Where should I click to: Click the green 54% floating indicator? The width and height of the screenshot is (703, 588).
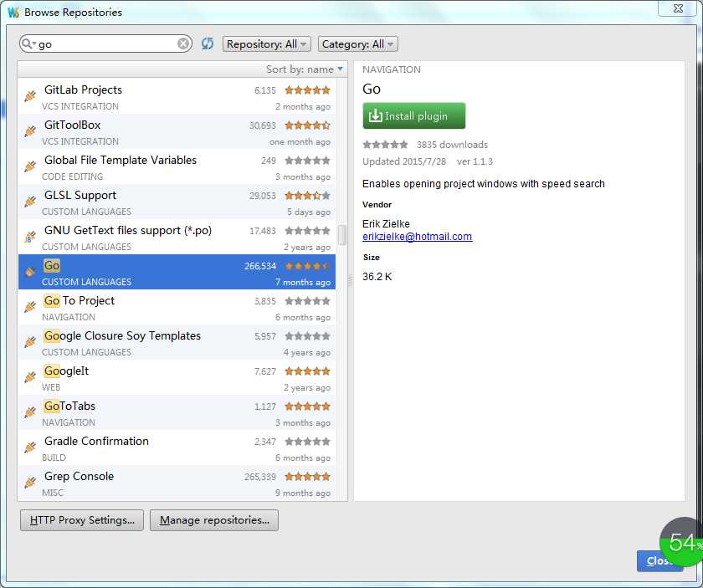tap(682, 543)
